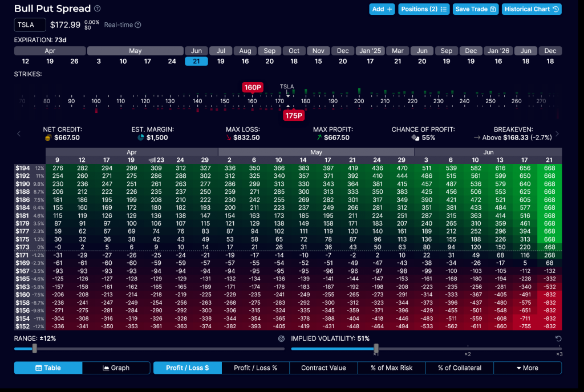Image resolution: width=584 pixels, height=392 pixels.
Task: Click the 160P strike marker
Action: (252, 87)
